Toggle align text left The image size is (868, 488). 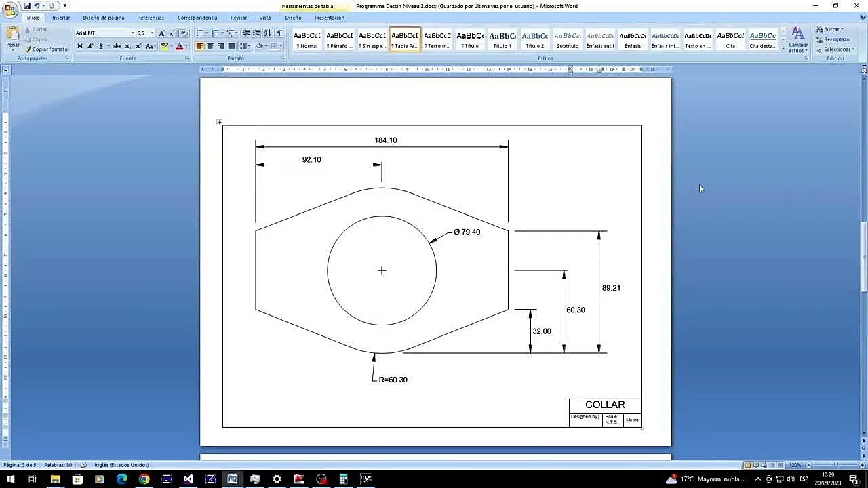tap(200, 46)
